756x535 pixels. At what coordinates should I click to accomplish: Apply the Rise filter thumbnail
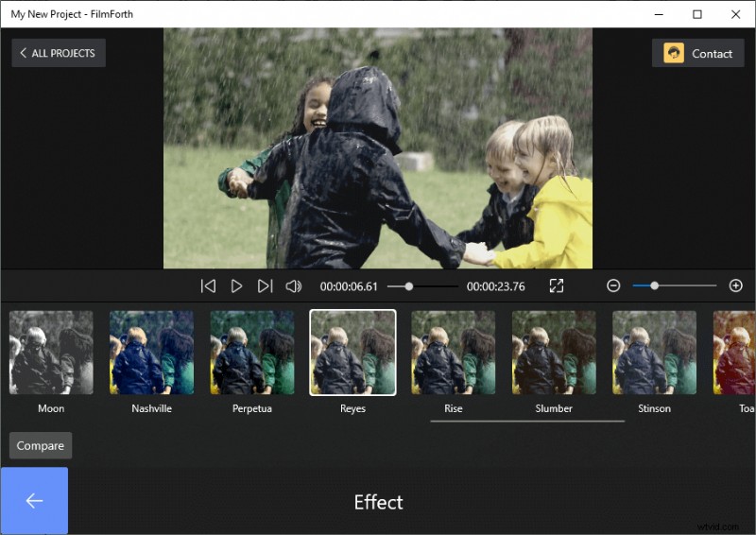(454, 353)
